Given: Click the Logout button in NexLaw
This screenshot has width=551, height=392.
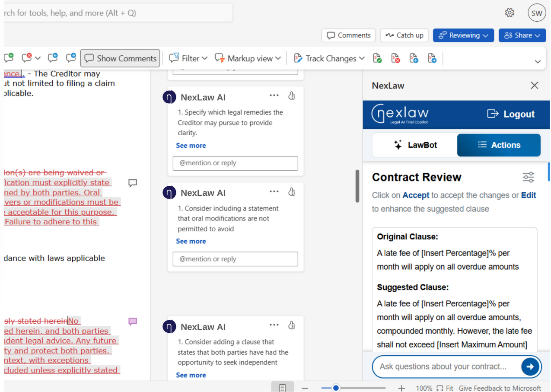Looking at the screenshot, I should coord(511,114).
